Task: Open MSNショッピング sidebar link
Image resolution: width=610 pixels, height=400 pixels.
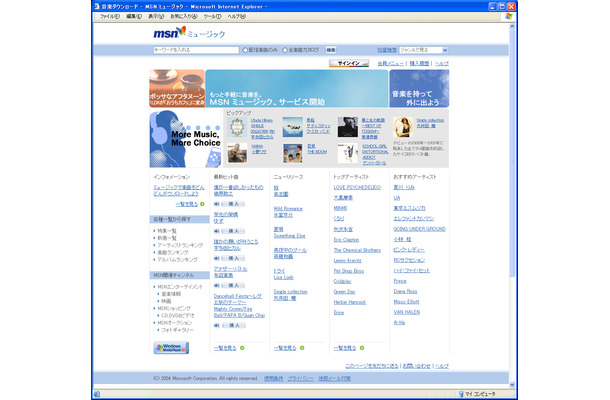Action: pos(174,308)
